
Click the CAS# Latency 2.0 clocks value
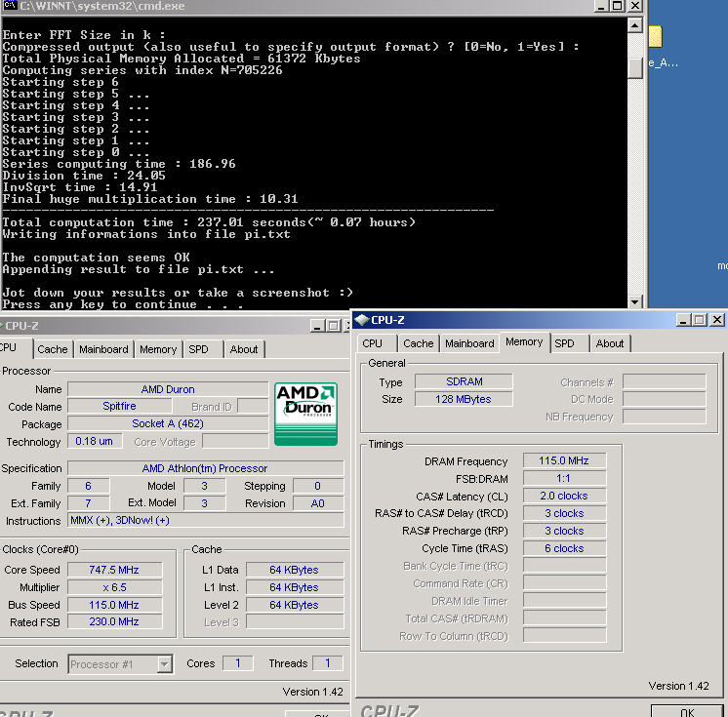click(564, 497)
